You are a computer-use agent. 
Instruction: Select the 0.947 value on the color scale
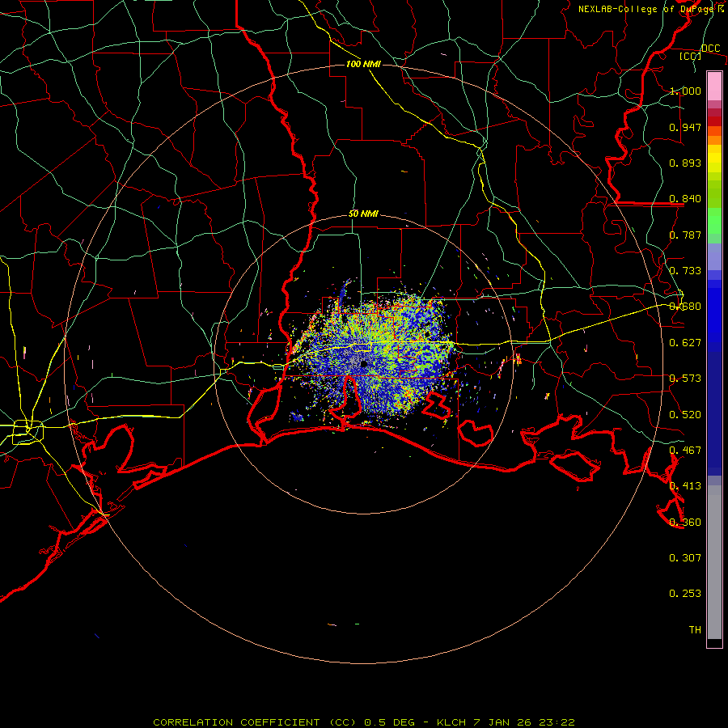pos(685,127)
